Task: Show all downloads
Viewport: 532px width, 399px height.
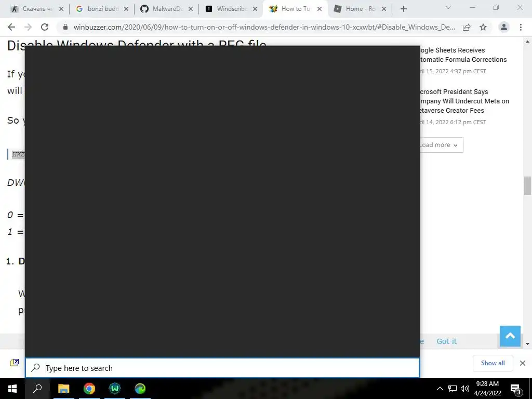Action: pyautogui.click(x=493, y=363)
